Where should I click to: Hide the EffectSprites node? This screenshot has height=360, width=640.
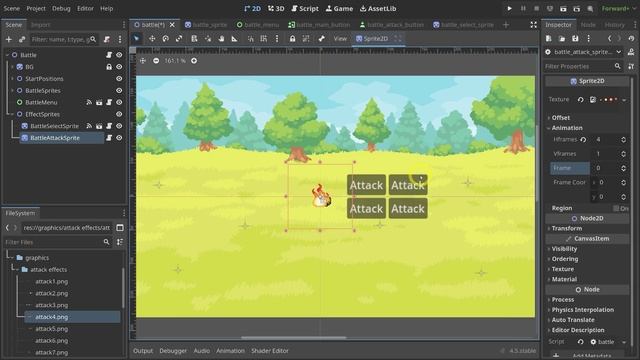(x=119, y=114)
